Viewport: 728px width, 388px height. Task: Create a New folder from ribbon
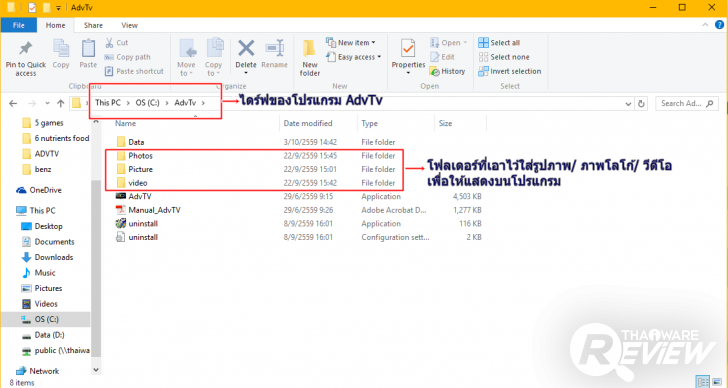pos(310,58)
